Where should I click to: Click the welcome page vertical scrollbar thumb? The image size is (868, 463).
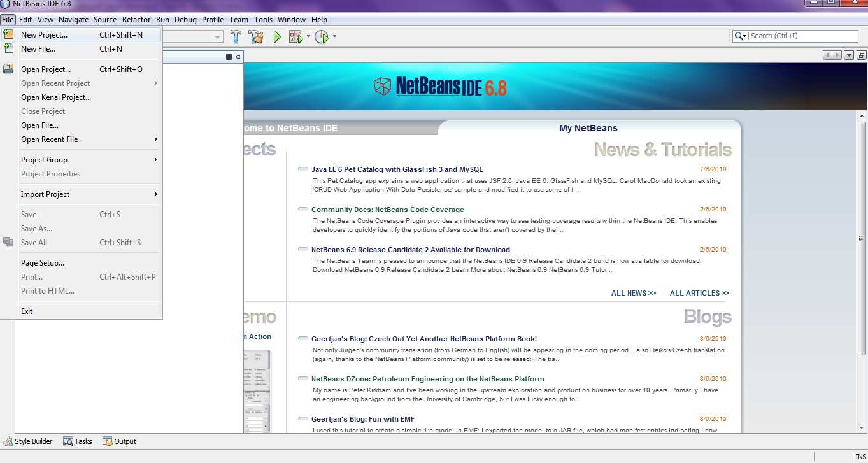tap(862, 238)
